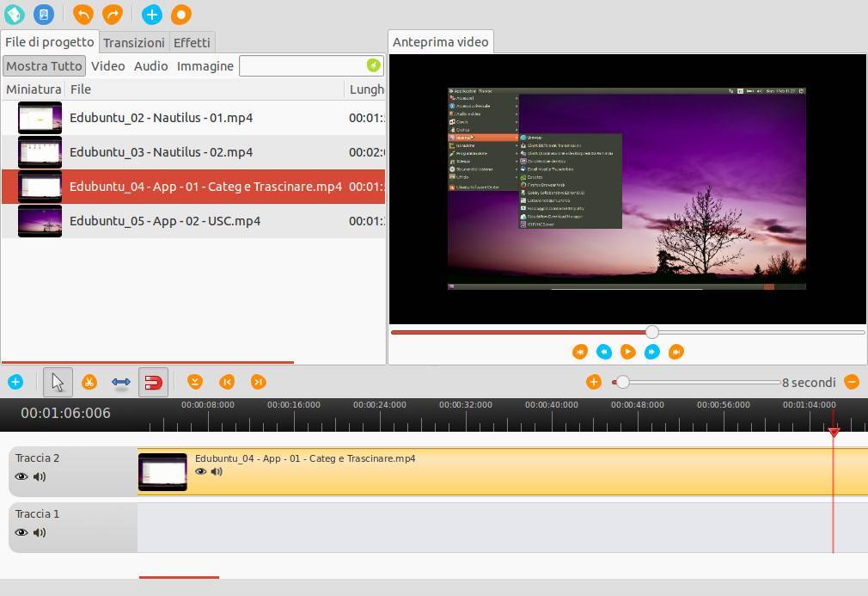This screenshot has height=596, width=868.
Task: Toggle eye icon on Edubuntu_04 timeline clip
Action: tap(200, 471)
